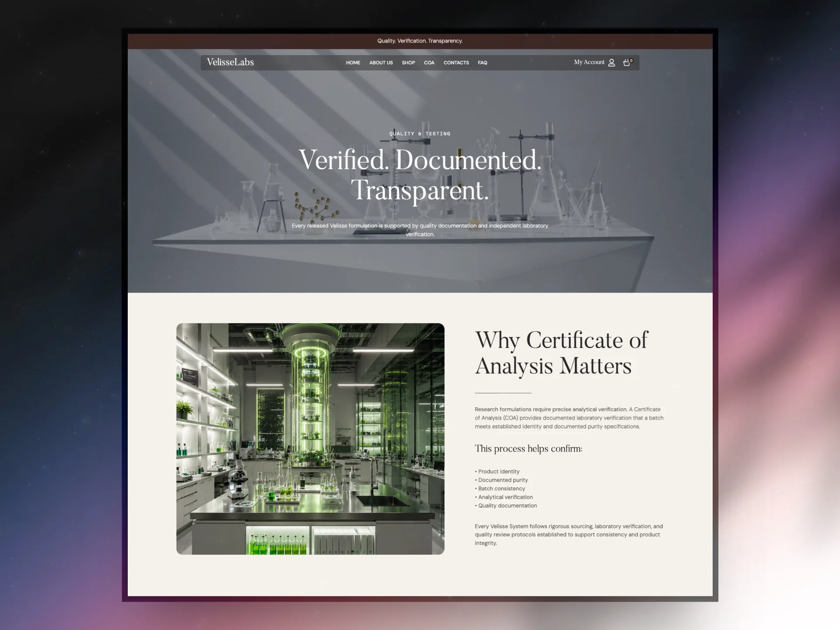Click the hero paragraph about Velisse formulation
The height and width of the screenshot is (630, 840).
point(420,230)
